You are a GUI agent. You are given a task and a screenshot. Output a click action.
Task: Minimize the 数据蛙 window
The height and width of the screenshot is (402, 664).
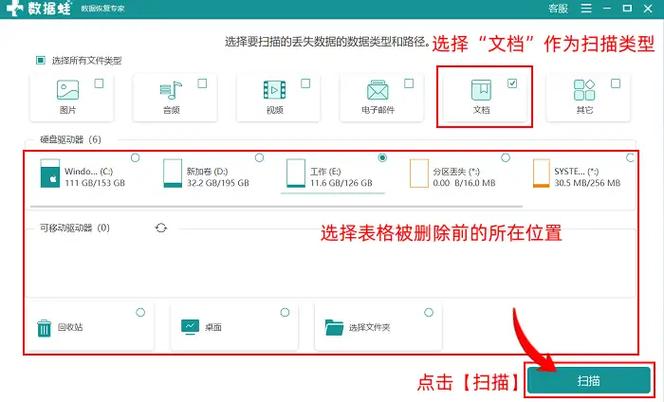pyautogui.click(x=607, y=8)
